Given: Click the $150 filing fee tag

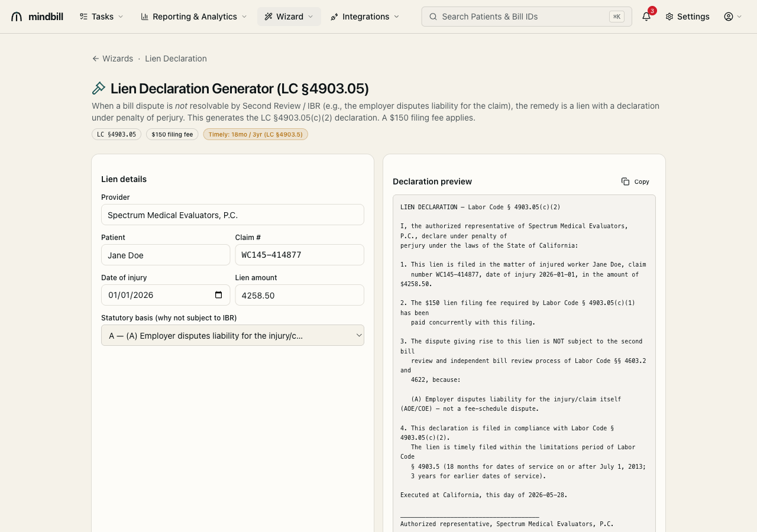Looking at the screenshot, I should pyautogui.click(x=172, y=134).
